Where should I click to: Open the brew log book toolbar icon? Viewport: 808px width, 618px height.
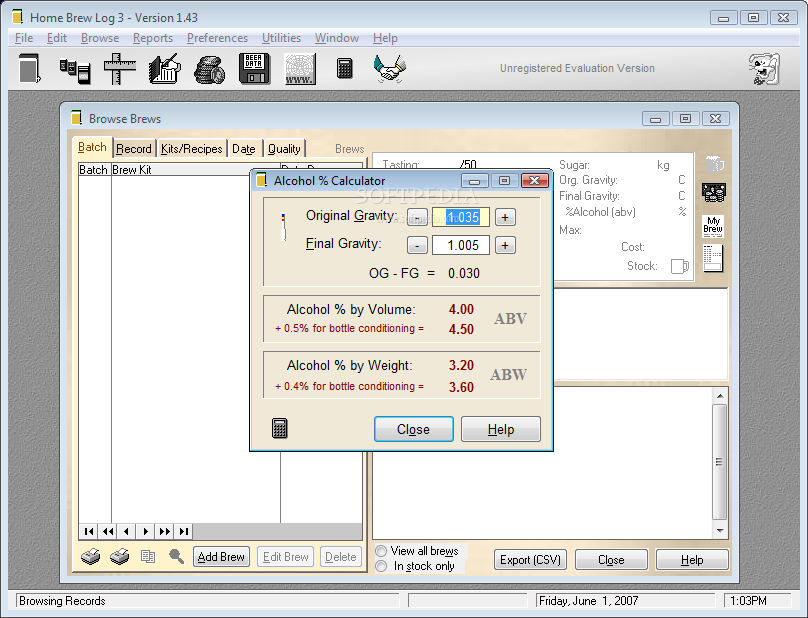pos(29,69)
